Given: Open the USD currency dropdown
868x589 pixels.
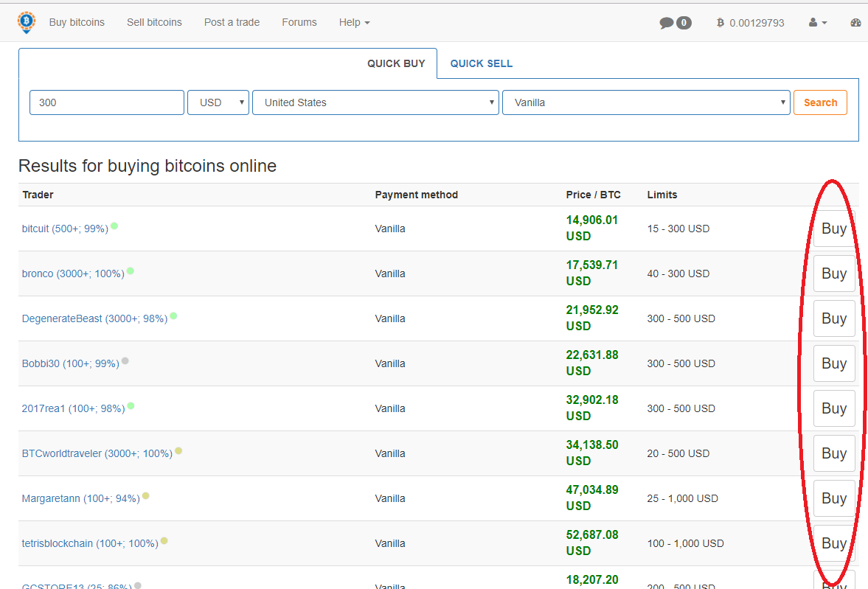Looking at the screenshot, I should tap(218, 102).
